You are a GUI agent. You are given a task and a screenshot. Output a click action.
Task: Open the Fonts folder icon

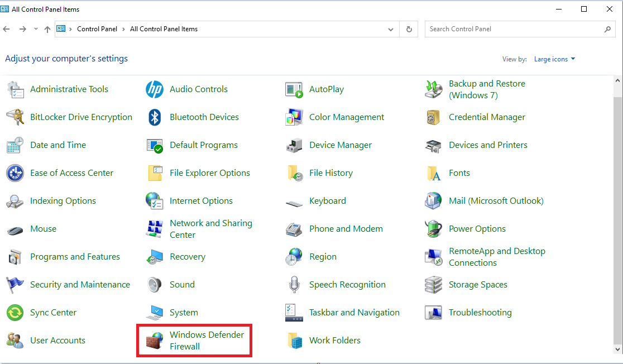click(x=434, y=173)
